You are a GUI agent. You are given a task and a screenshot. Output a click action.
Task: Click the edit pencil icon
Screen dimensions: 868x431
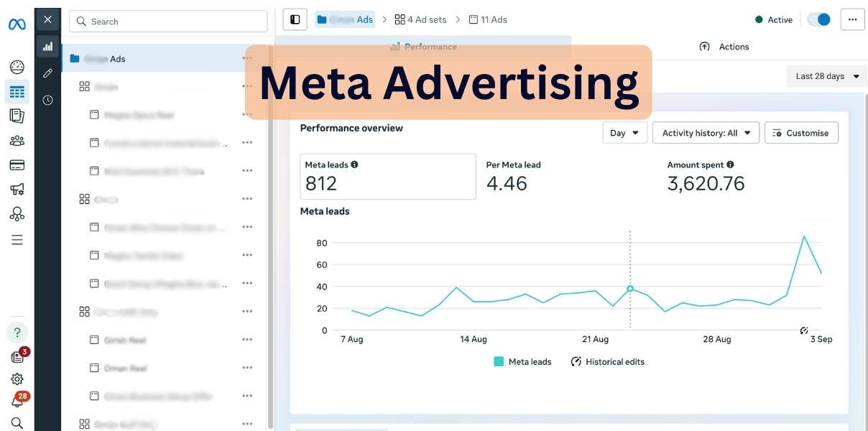pos(47,73)
